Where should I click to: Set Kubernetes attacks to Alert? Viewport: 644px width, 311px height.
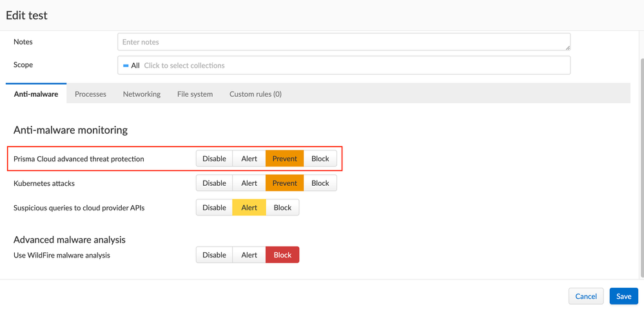249,183
